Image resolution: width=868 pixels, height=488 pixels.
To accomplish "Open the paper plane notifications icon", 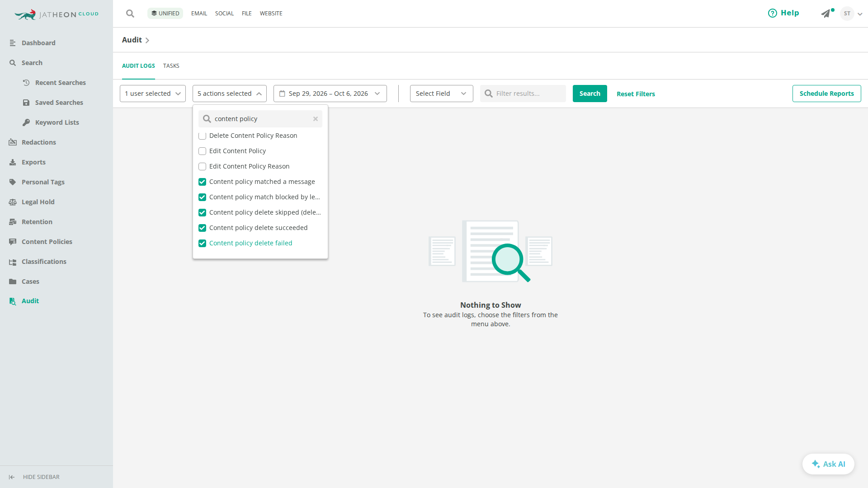I will click(x=826, y=14).
